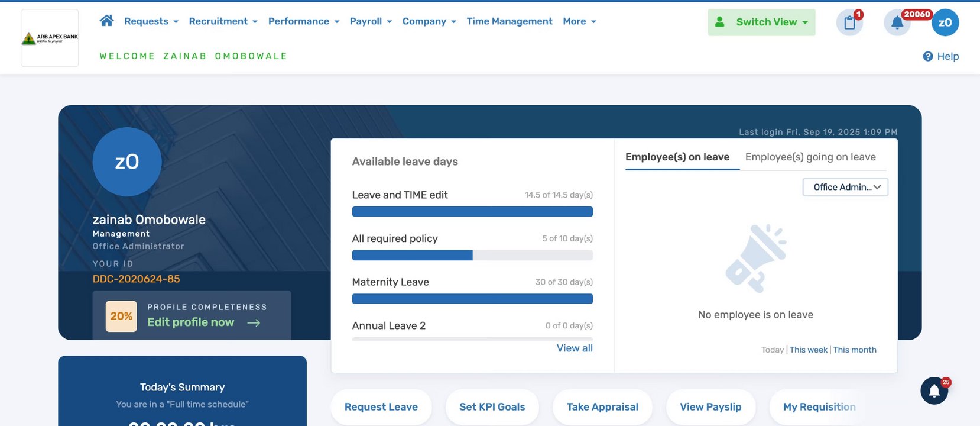This screenshot has width=980, height=426.
Task: Expand the Performance menu
Action: [304, 21]
